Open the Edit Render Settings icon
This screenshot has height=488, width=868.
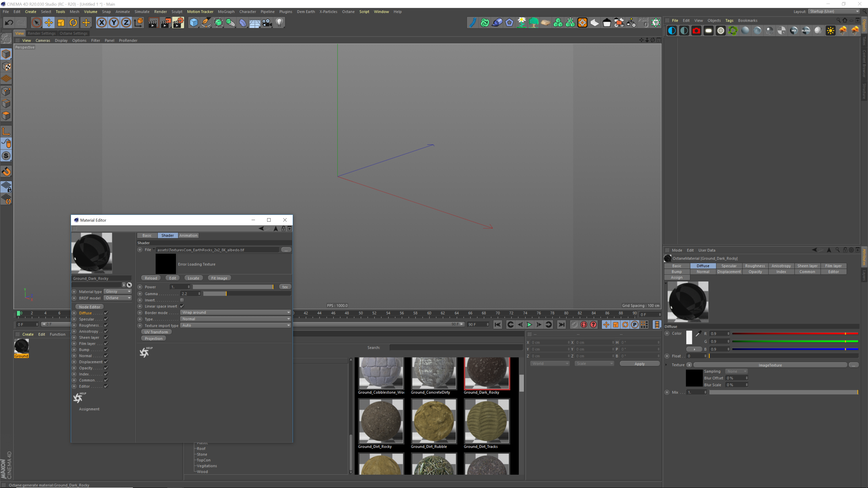click(x=178, y=23)
